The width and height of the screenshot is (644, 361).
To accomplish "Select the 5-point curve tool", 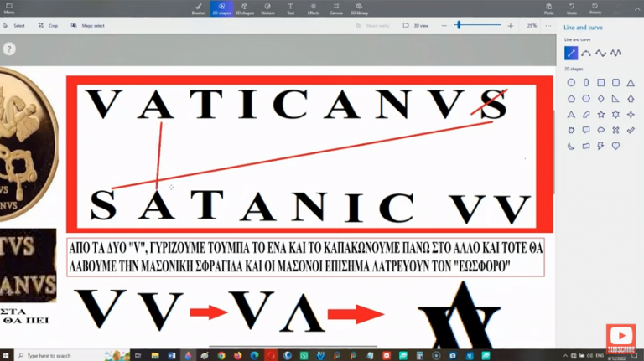I will tap(615, 53).
